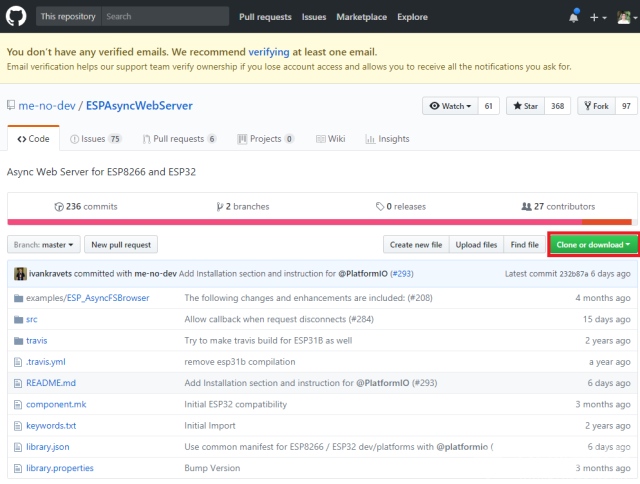
Task: Open the Watch dropdown button
Action: pos(450,106)
